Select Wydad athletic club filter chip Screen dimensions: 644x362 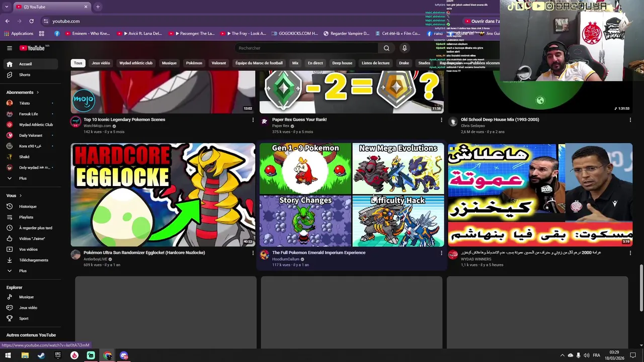[x=136, y=63]
